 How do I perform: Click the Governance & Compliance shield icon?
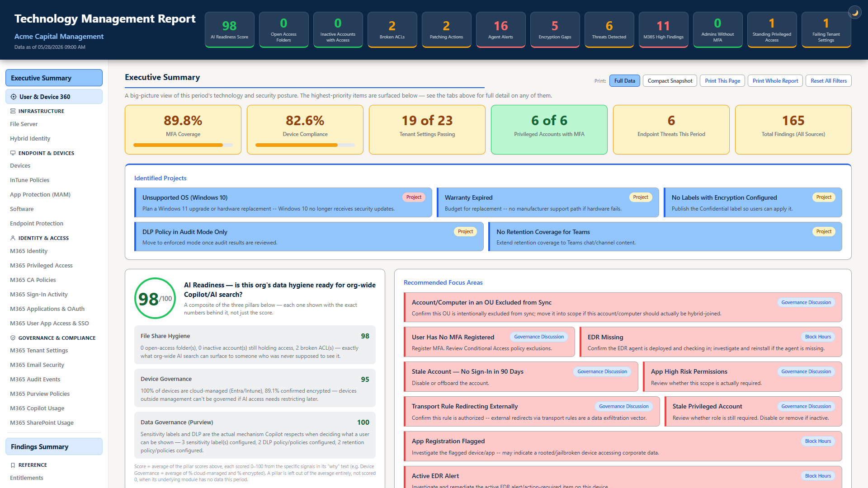pyautogui.click(x=13, y=338)
